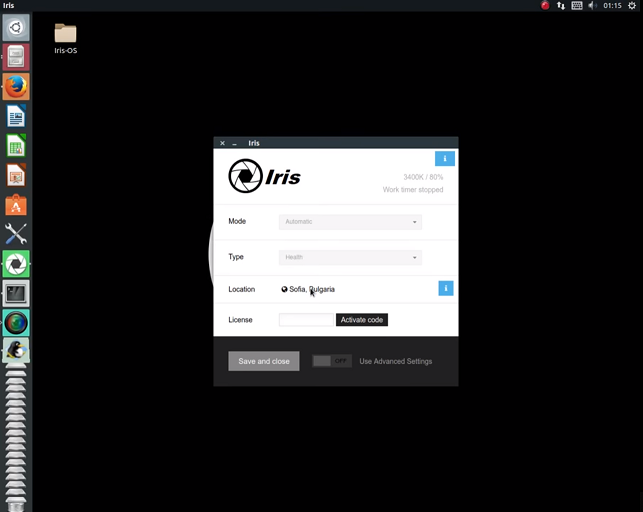
Task: Click the Iris aperture logo
Action: point(245,176)
